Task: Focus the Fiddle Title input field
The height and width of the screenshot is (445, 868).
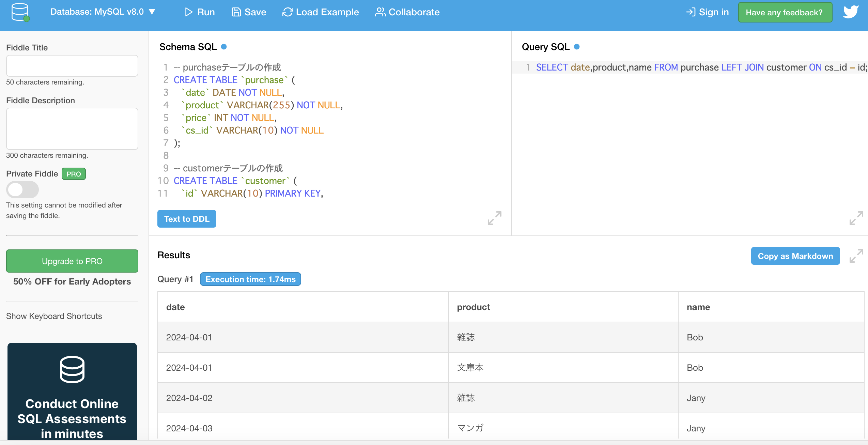Action: pos(72,66)
